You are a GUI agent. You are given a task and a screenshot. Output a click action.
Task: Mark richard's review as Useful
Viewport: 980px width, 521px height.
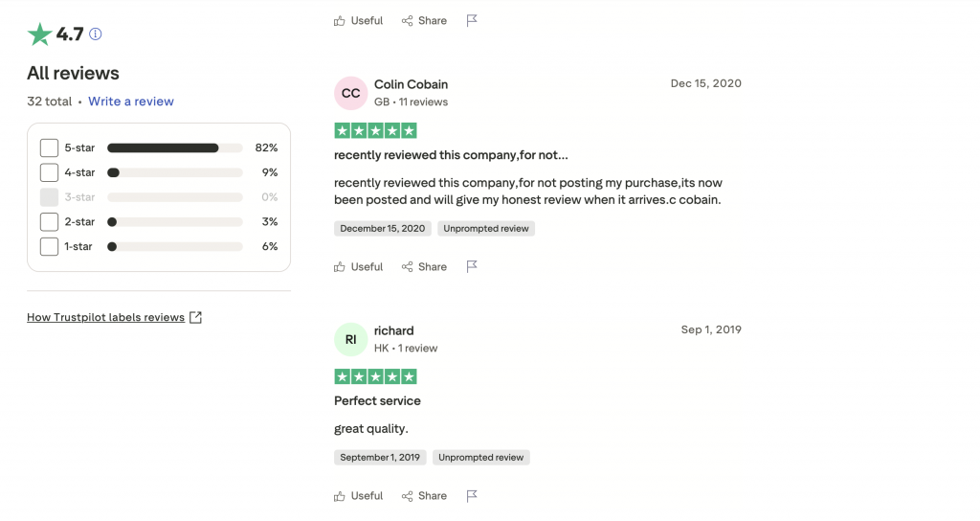[x=359, y=496]
